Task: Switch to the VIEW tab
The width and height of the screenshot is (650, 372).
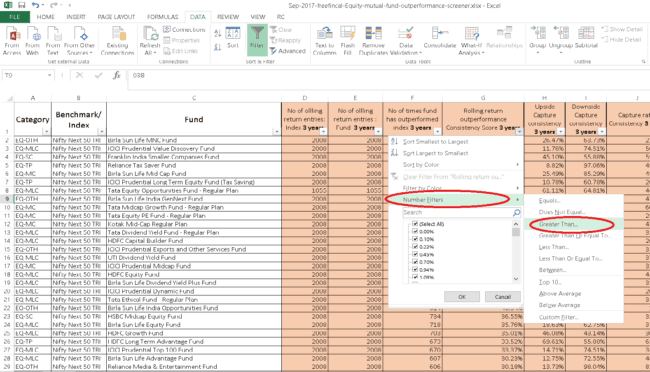Action: (x=258, y=17)
